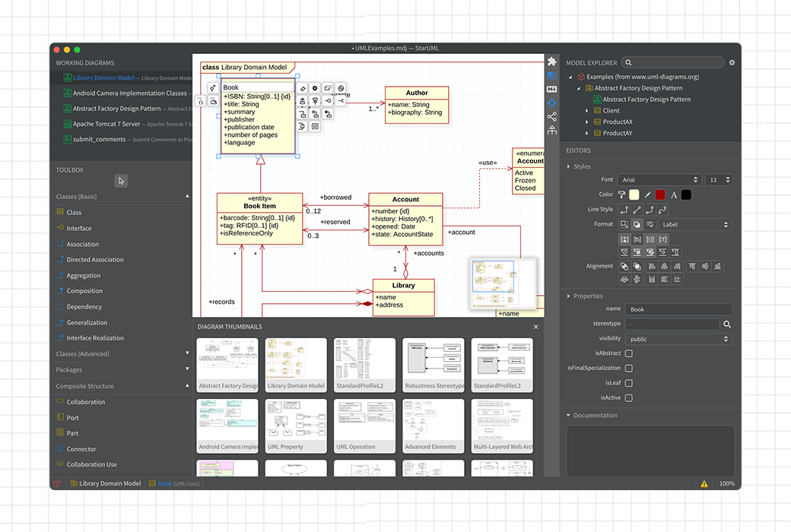Click the Align Left icon
Image resolution: width=791 pixels, height=532 pixels.
(x=652, y=266)
